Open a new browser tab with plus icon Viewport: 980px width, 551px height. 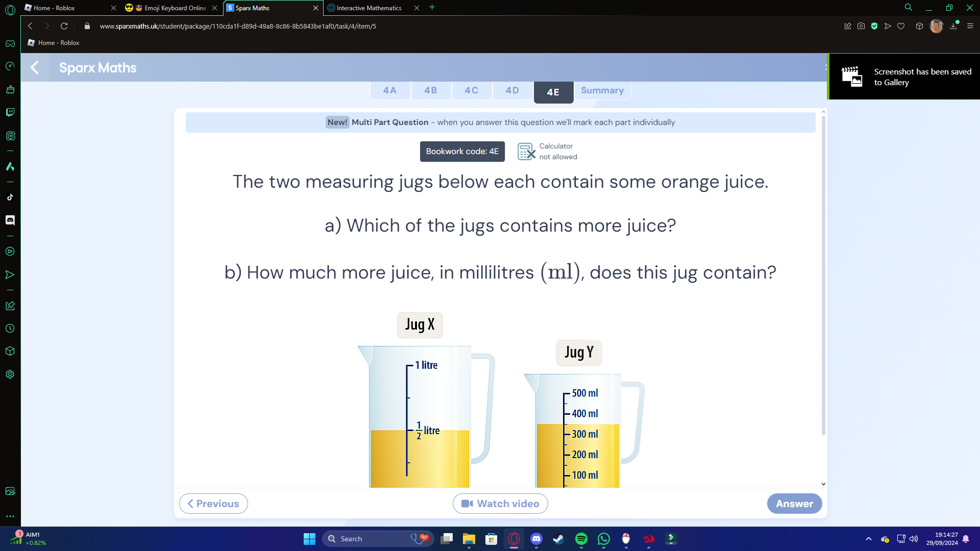point(432,8)
